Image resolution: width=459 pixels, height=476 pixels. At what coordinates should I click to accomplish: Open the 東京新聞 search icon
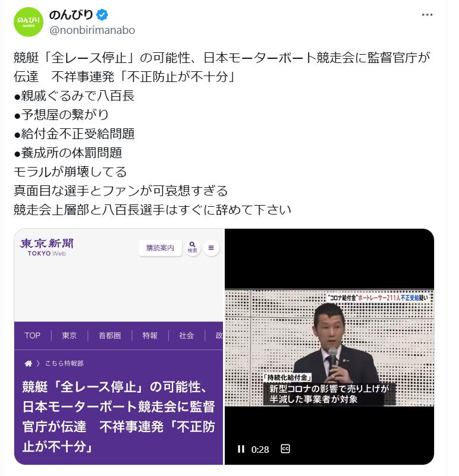click(192, 247)
